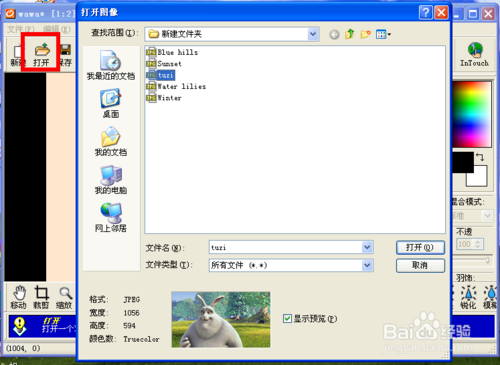
Task: Click the dialog help question mark button
Action: tap(426, 13)
